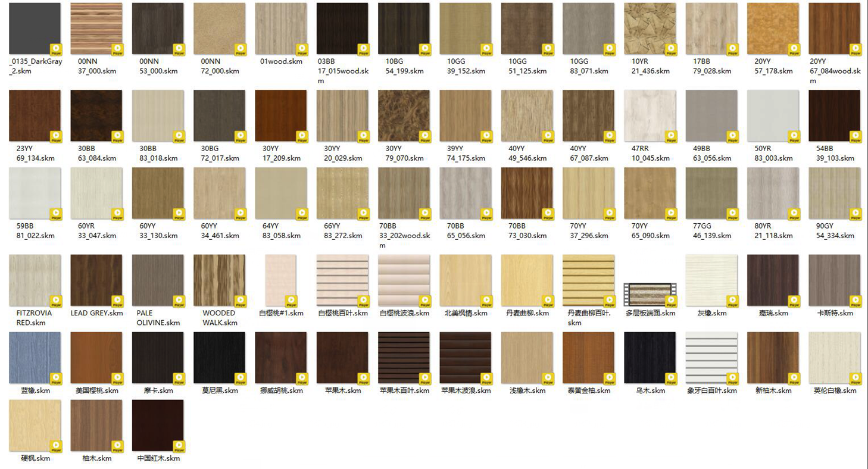This screenshot has width=868, height=469.
Task: Select the 10YR 21_436.skm patterned texture
Action: [650, 29]
